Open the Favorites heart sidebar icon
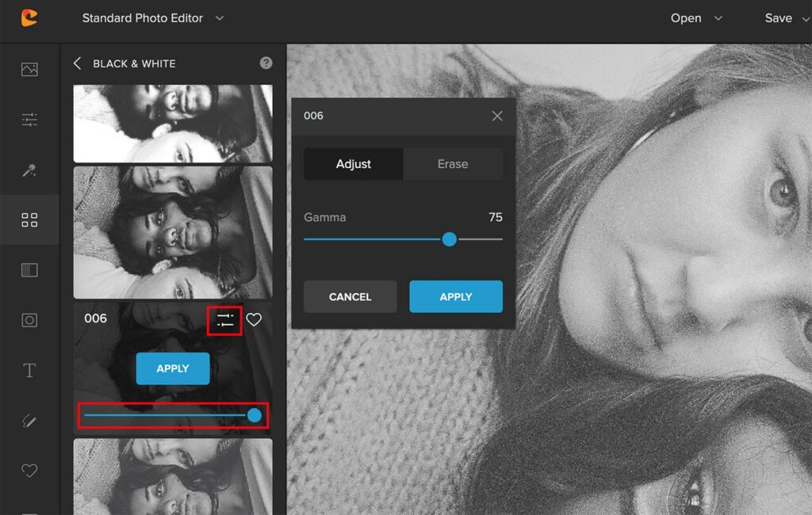This screenshot has width=812, height=515. 29,471
